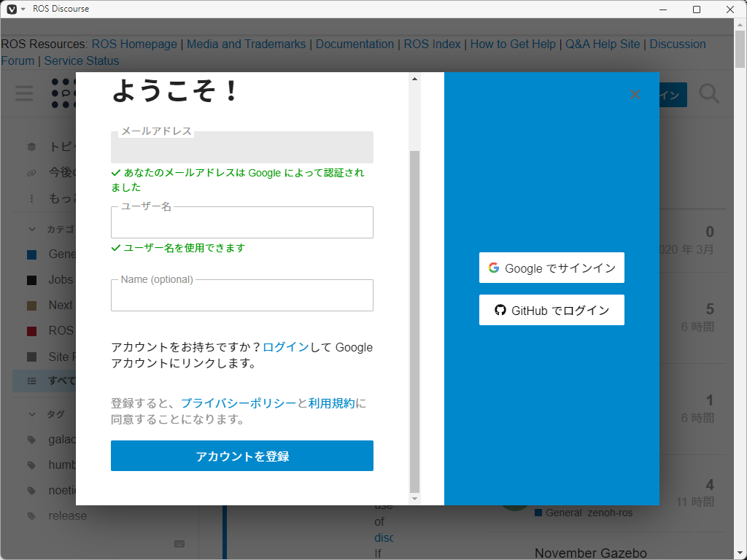Open the ROS Index link

click(x=432, y=44)
